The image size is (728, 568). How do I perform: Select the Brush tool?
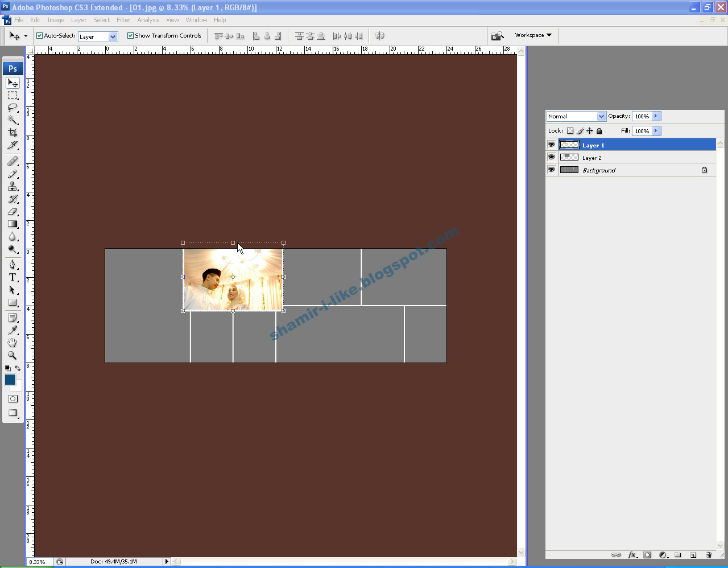pos(13,174)
